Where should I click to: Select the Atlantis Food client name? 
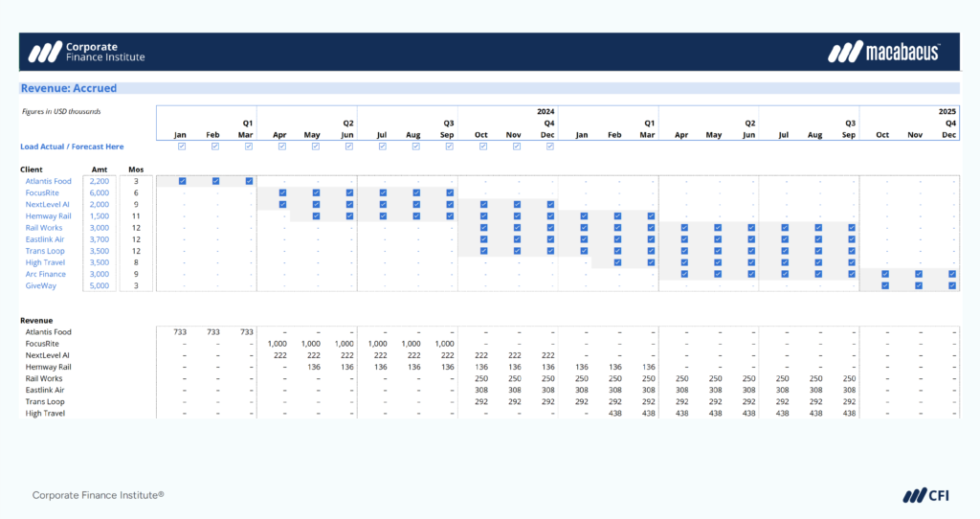49,181
